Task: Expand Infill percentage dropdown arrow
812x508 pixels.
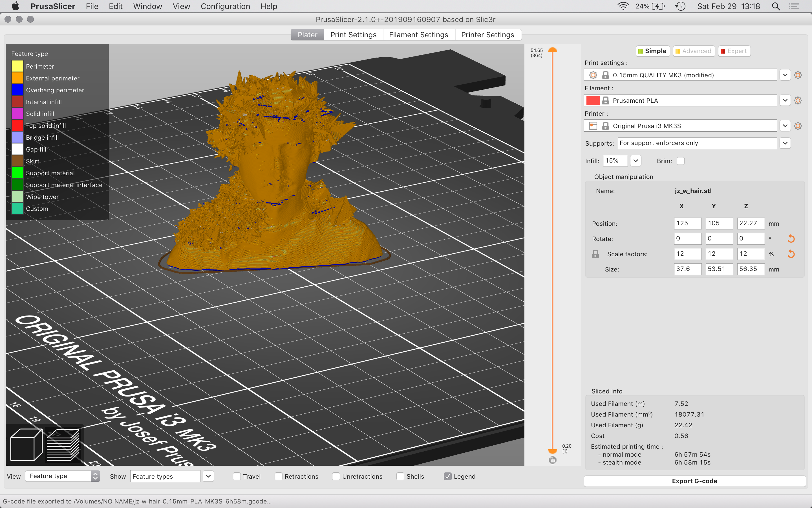Action: tap(636, 161)
